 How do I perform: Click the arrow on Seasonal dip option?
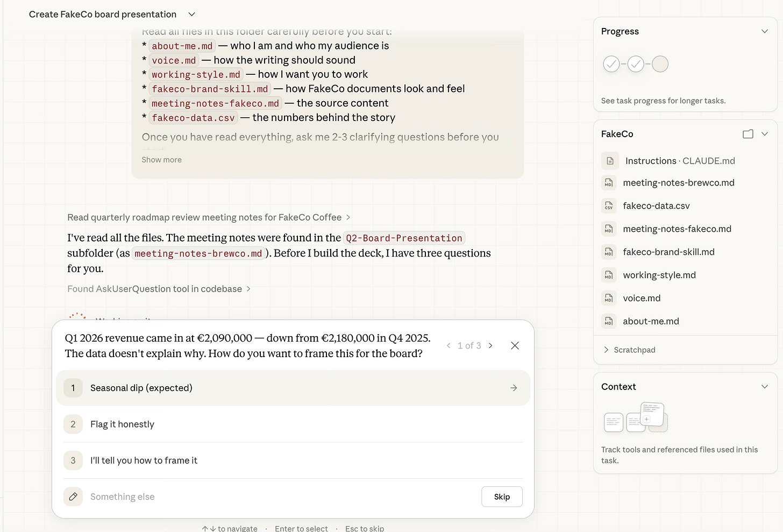(x=514, y=388)
